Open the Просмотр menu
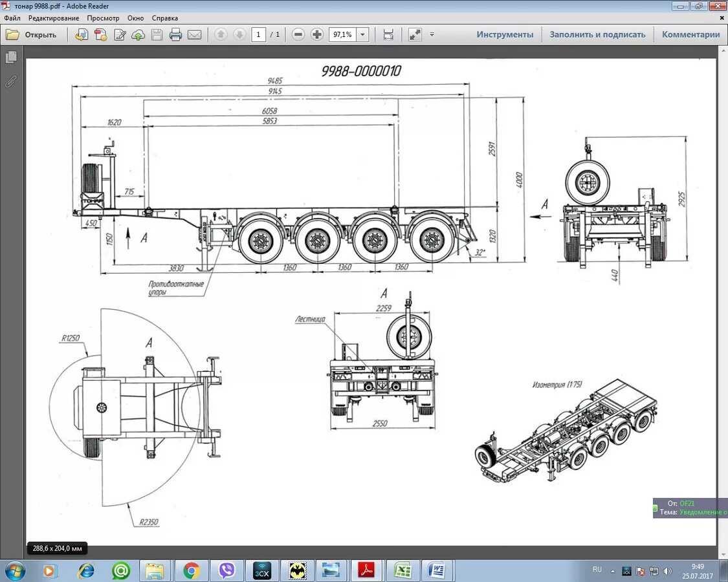The width and height of the screenshot is (728, 582). 103,18
